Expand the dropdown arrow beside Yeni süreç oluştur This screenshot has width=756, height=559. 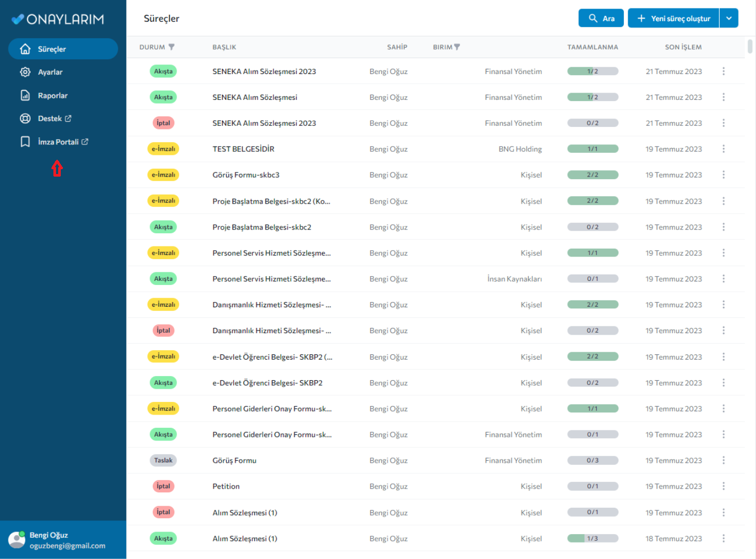[x=729, y=19]
